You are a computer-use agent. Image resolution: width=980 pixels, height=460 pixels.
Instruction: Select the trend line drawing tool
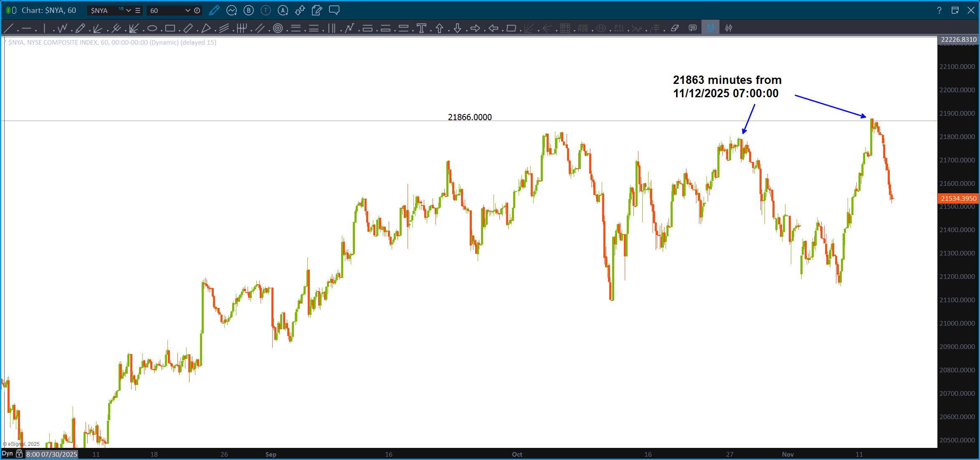pos(8,28)
